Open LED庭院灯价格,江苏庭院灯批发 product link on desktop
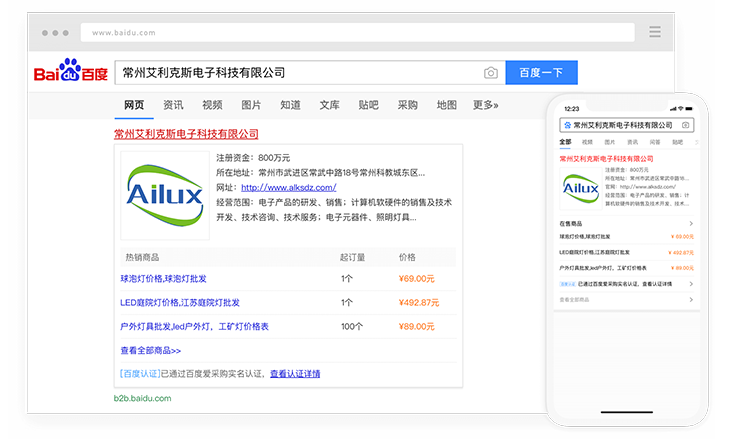 click(180, 302)
